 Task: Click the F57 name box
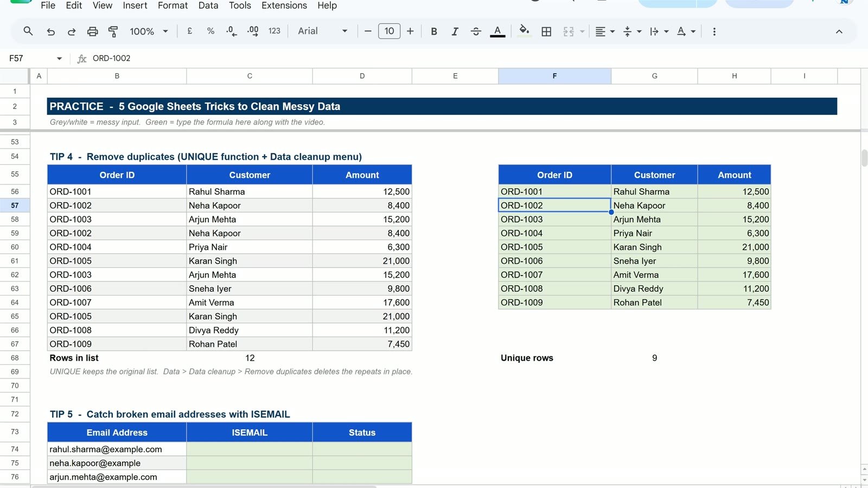coord(30,58)
